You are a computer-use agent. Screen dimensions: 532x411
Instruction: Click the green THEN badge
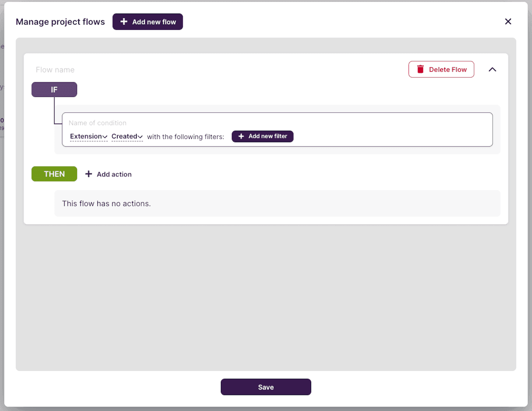pos(54,174)
